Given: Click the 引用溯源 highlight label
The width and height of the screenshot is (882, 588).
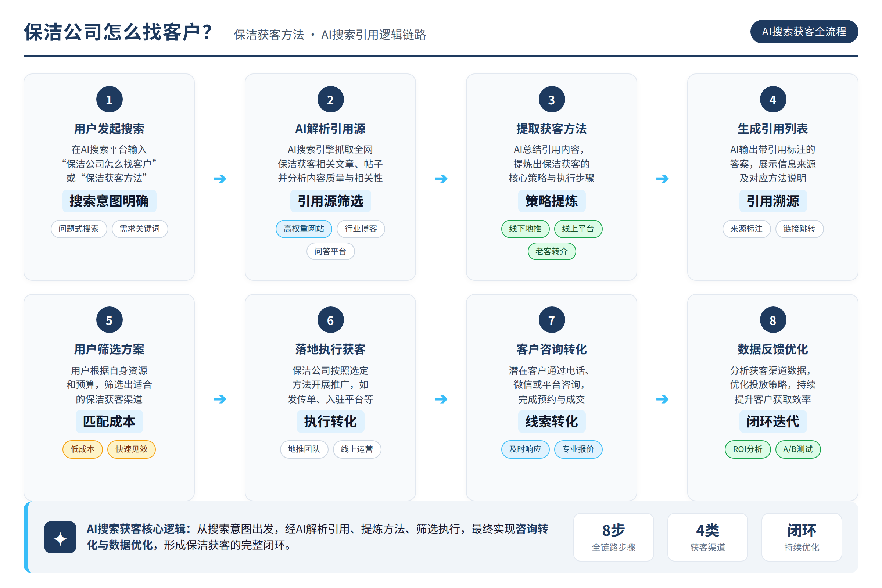Looking at the screenshot, I should tap(773, 201).
